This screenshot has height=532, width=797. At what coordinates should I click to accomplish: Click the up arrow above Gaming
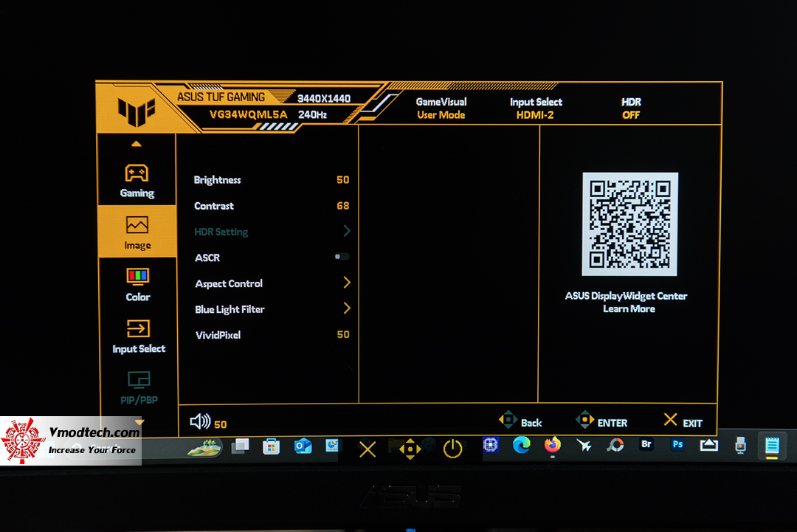pyautogui.click(x=137, y=145)
